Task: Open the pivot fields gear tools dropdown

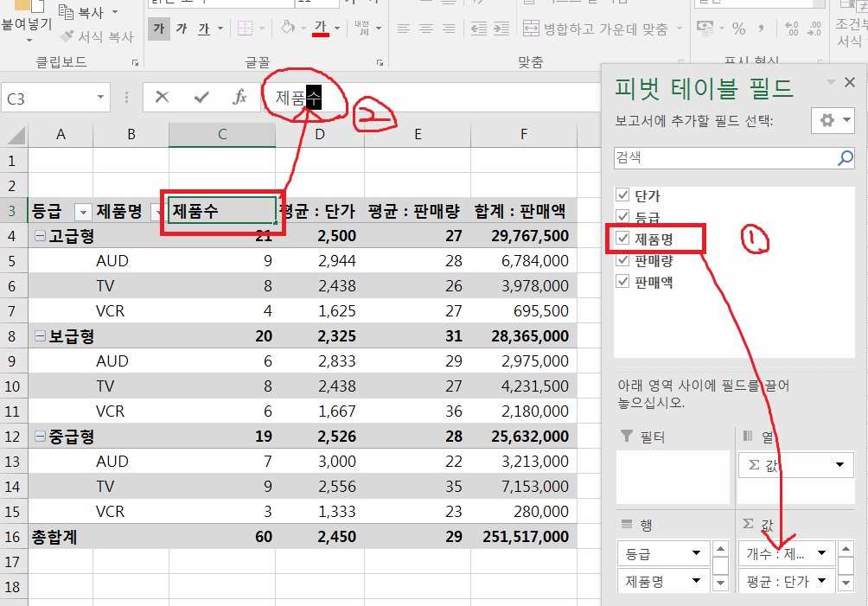Action: pos(833,121)
